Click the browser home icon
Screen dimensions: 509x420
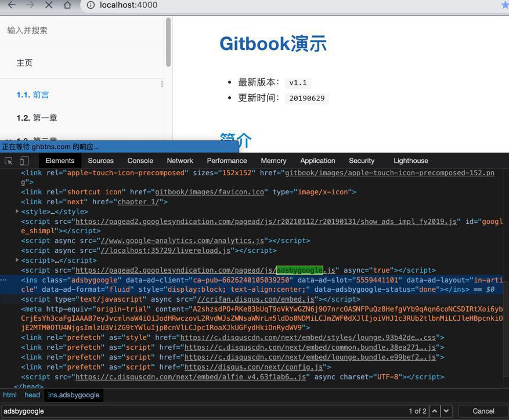(67, 5)
